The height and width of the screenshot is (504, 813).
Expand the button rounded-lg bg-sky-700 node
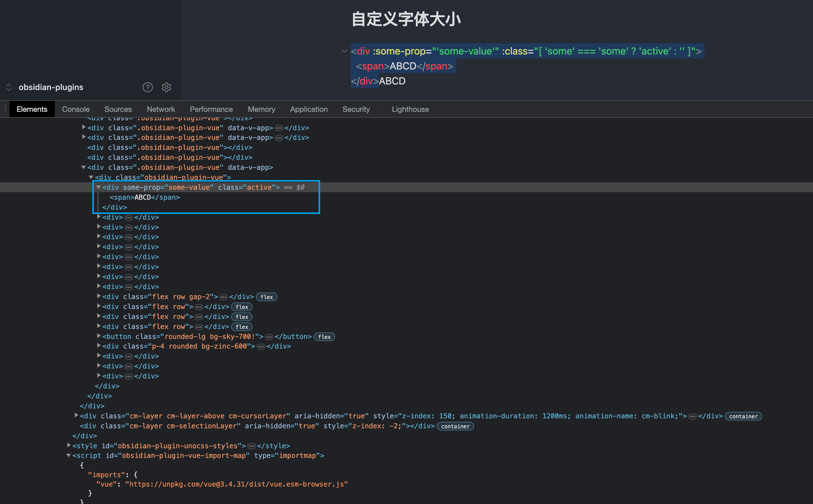pos(99,336)
